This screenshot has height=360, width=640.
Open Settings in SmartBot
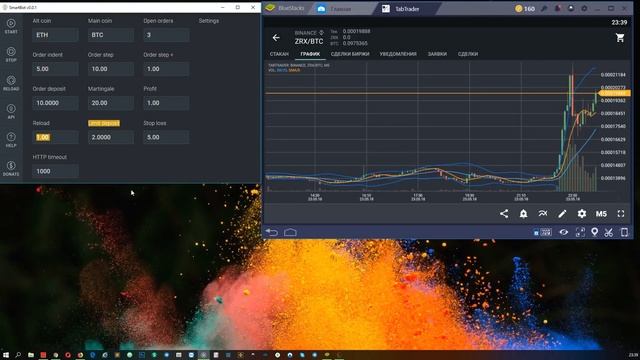[209, 20]
